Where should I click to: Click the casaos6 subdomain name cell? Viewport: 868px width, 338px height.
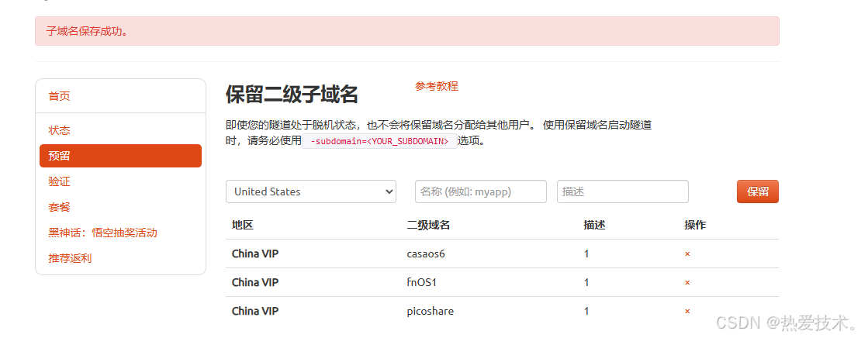(426, 254)
